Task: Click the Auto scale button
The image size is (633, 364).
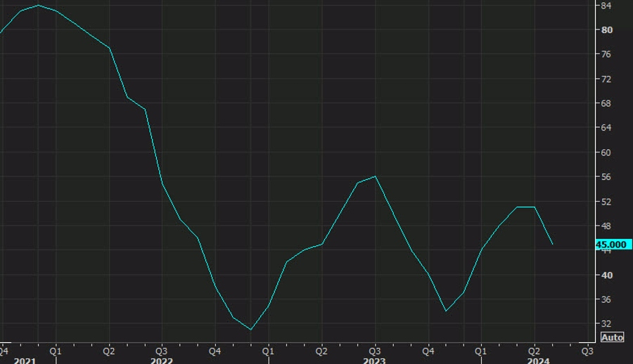Action: [612, 337]
